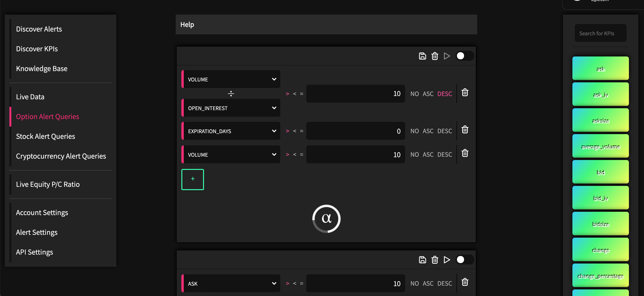Set NO sorting on the VOLUME ÷ OPEN_INTEREST row
This screenshot has width=644, height=296.
pos(415,94)
